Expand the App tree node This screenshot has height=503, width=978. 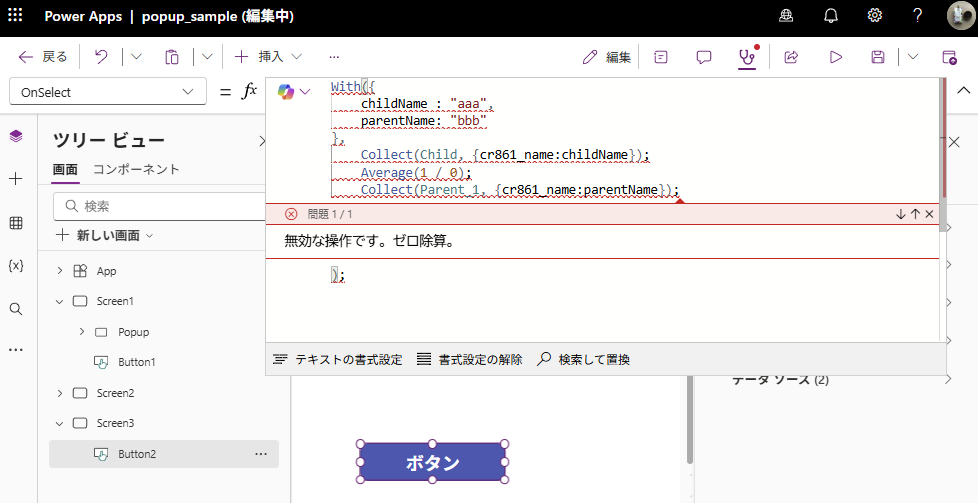pos(60,271)
